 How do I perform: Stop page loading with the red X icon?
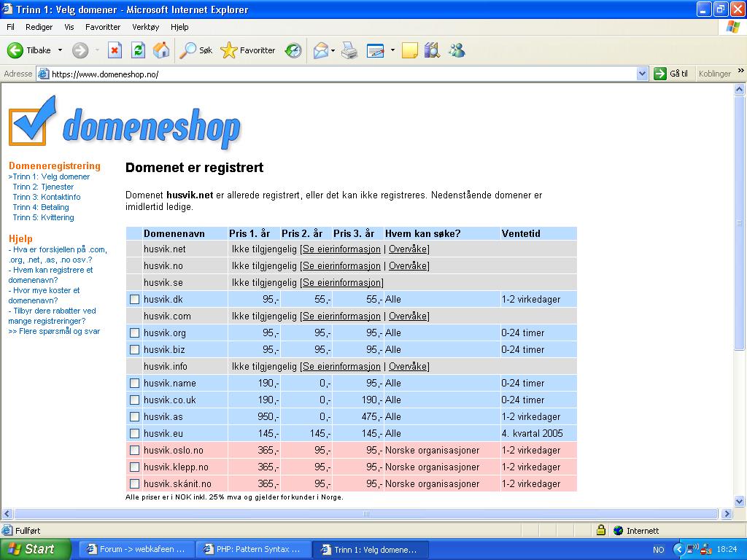pyautogui.click(x=115, y=50)
